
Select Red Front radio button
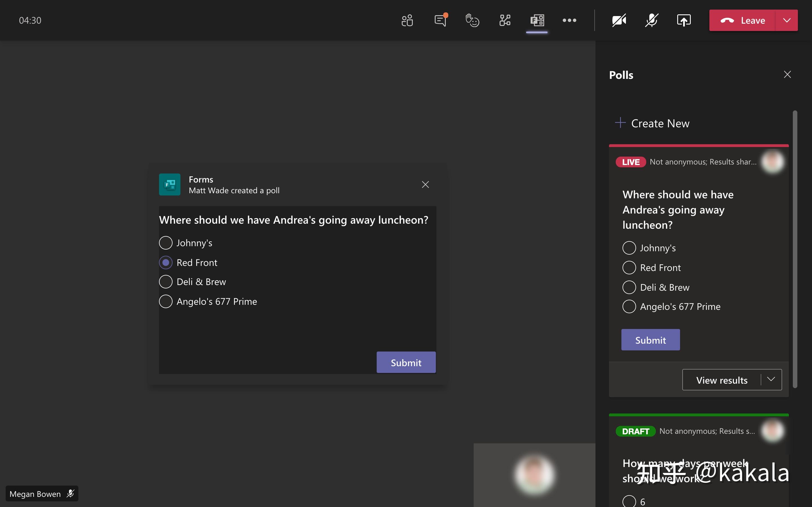point(165,262)
